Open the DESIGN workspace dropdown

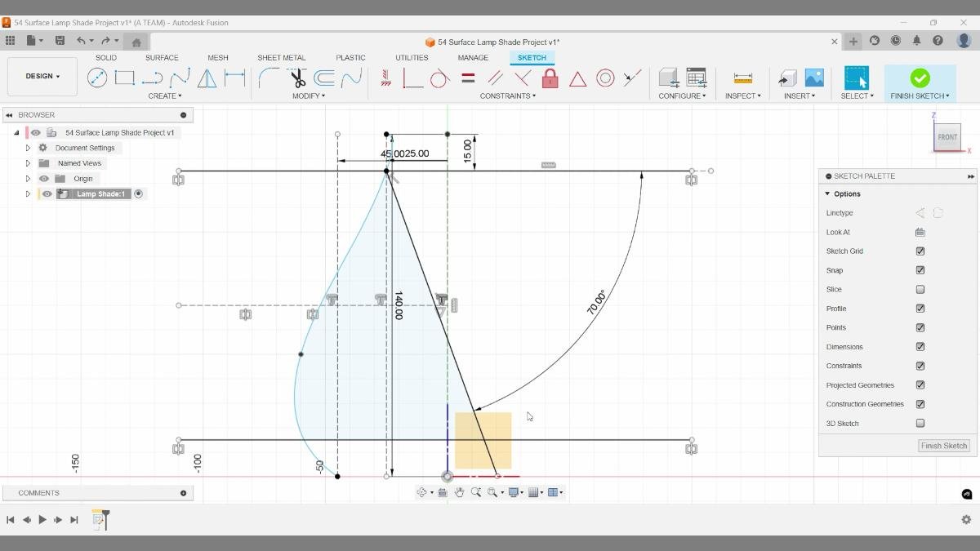tap(42, 76)
